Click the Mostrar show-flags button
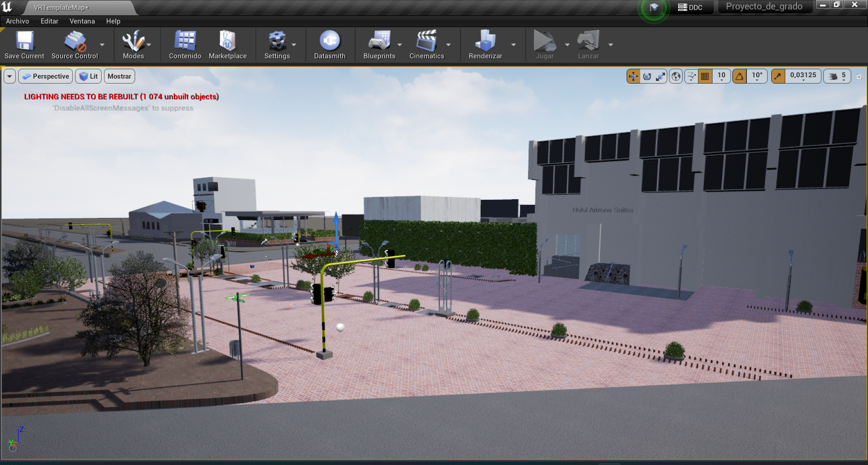 (119, 76)
